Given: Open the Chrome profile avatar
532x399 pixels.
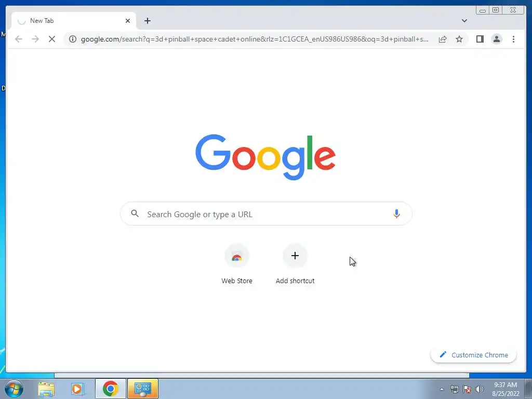Looking at the screenshot, I should (497, 39).
